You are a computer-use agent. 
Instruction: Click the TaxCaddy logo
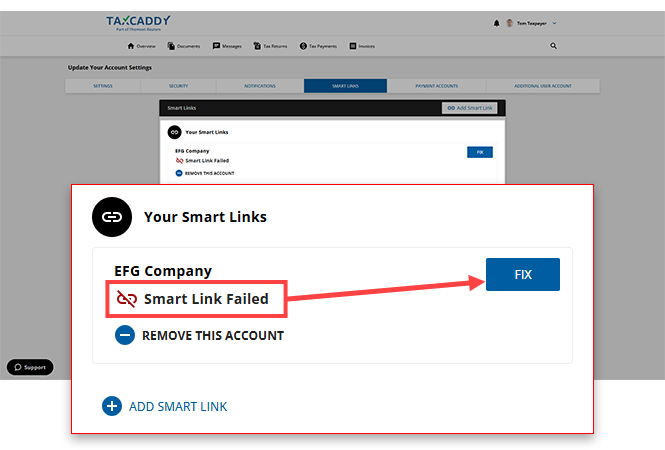pos(138,23)
